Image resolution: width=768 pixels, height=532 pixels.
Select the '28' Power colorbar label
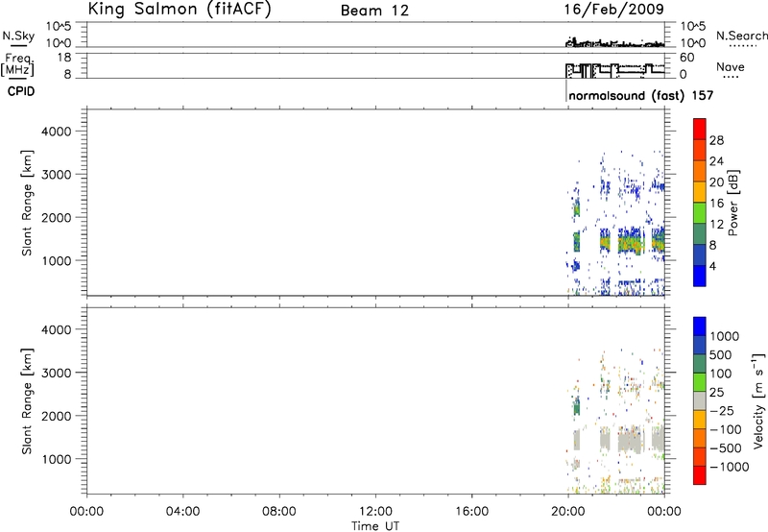(x=716, y=140)
